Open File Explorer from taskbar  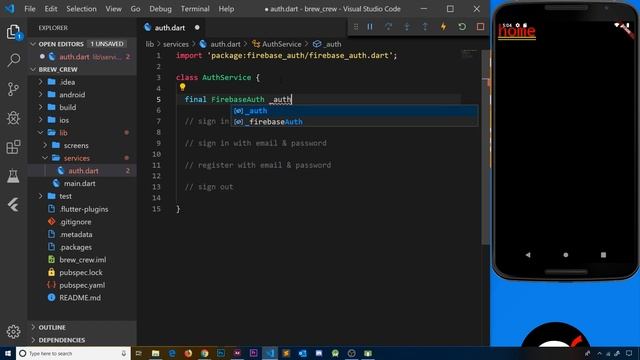(x=156, y=353)
